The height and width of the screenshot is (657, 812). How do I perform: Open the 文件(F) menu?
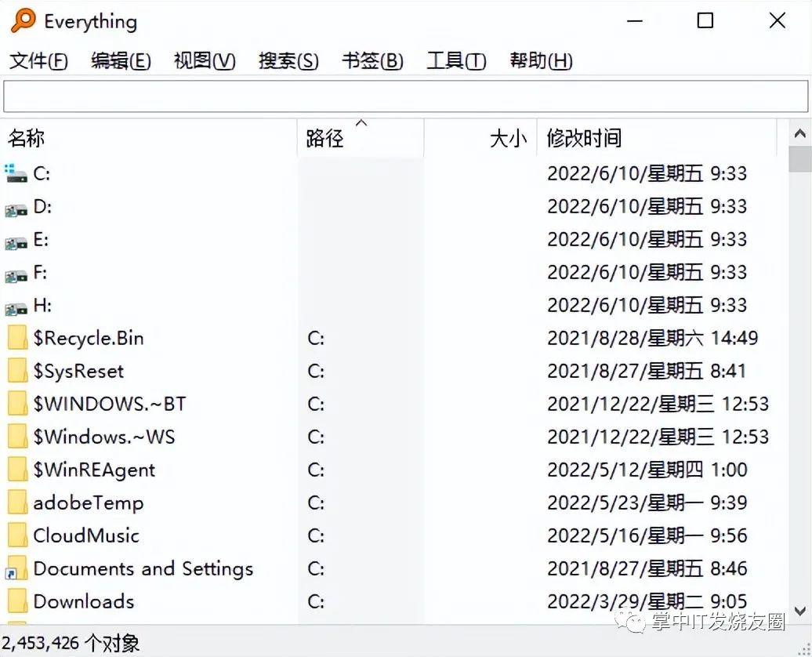[x=38, y=60]
